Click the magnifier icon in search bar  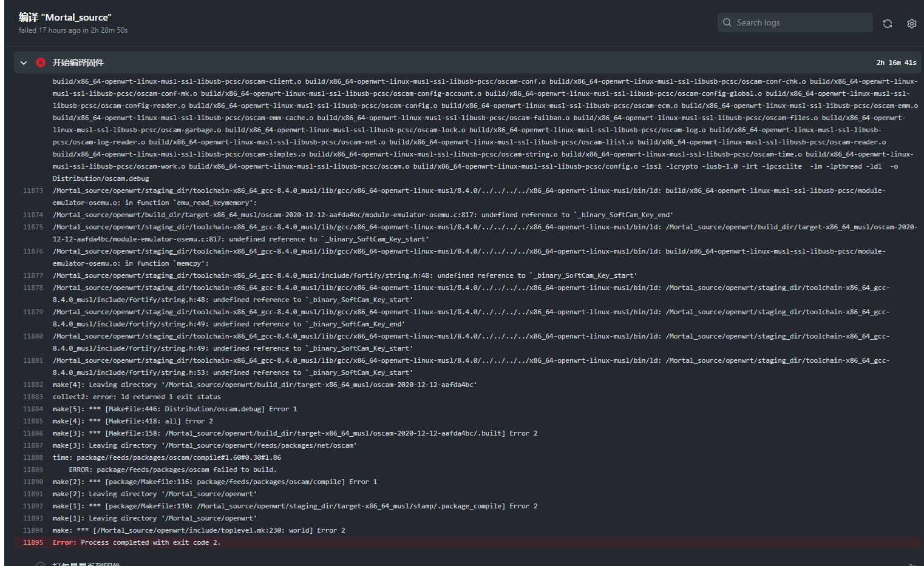[727, 22]
